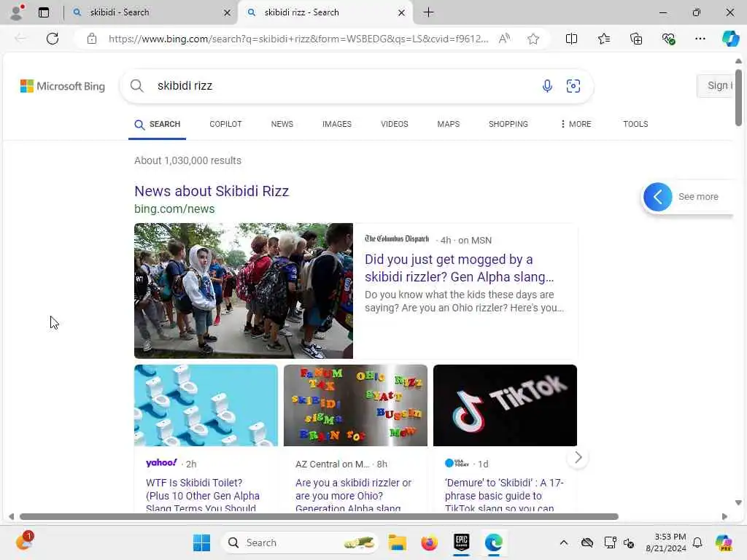
Task: Open Copilot preview in taskbar
Action: point(724,542)
